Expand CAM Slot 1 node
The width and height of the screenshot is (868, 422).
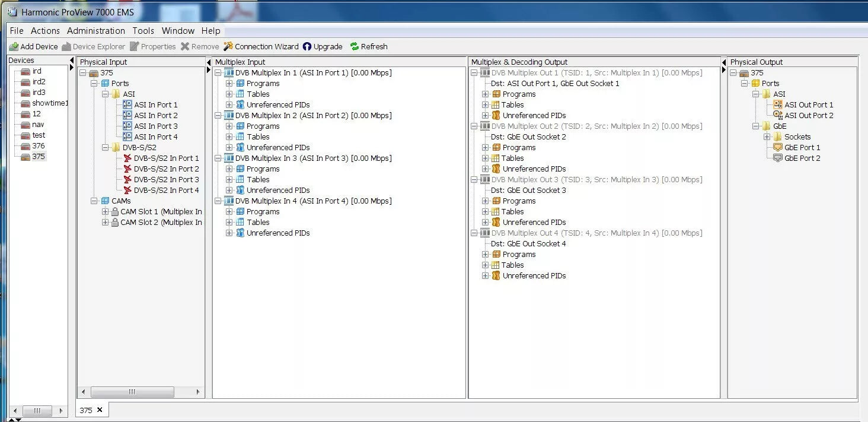pos(105,211)
